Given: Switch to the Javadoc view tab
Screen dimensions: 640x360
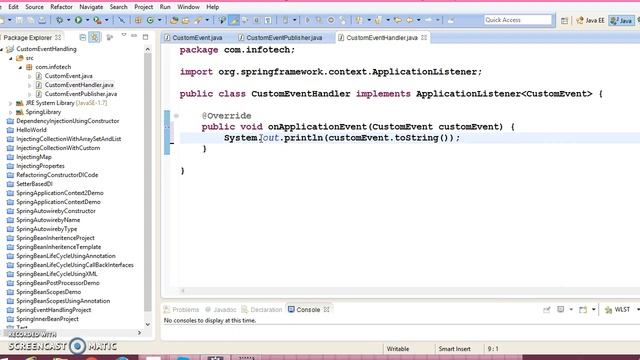Looking at the screenshot, I should click(220, 310).
